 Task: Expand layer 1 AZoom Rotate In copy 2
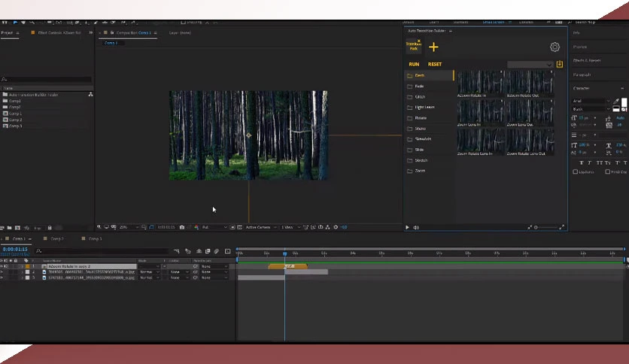22,266
